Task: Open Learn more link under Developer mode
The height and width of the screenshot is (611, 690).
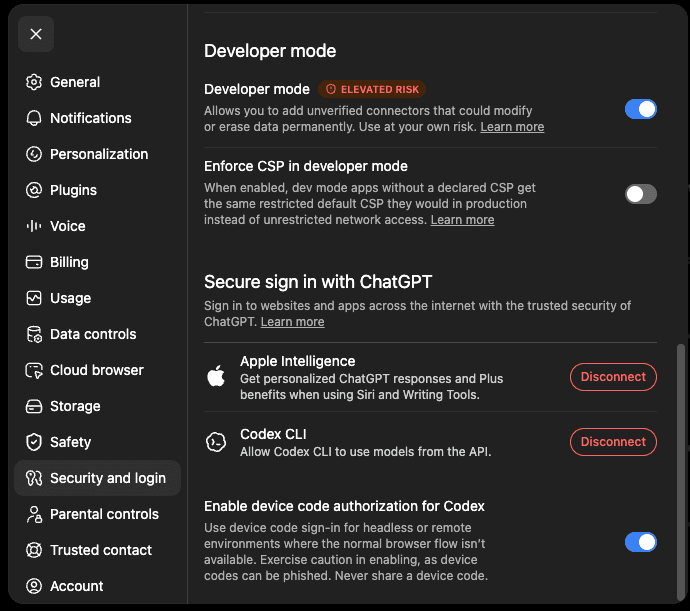Action: tap(512, 127)
